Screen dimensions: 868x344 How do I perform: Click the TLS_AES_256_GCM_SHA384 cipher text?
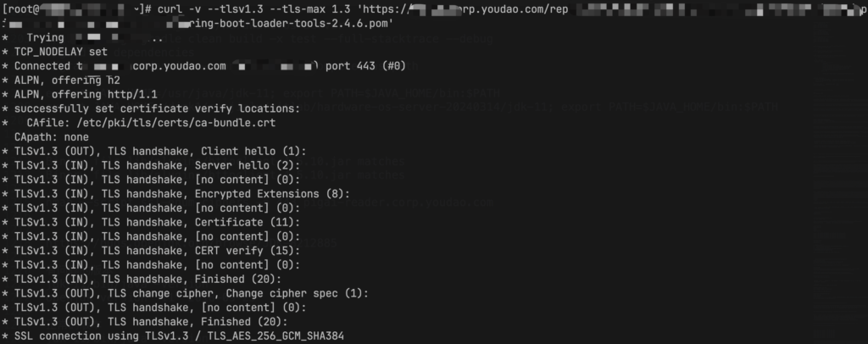(275, 336)
